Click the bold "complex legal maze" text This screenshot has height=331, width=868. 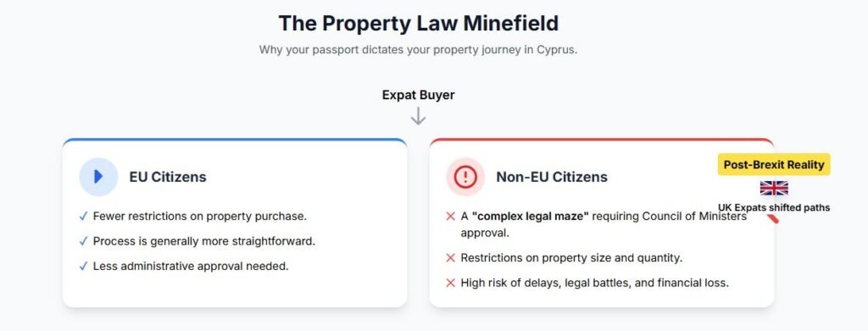[531, 216]
